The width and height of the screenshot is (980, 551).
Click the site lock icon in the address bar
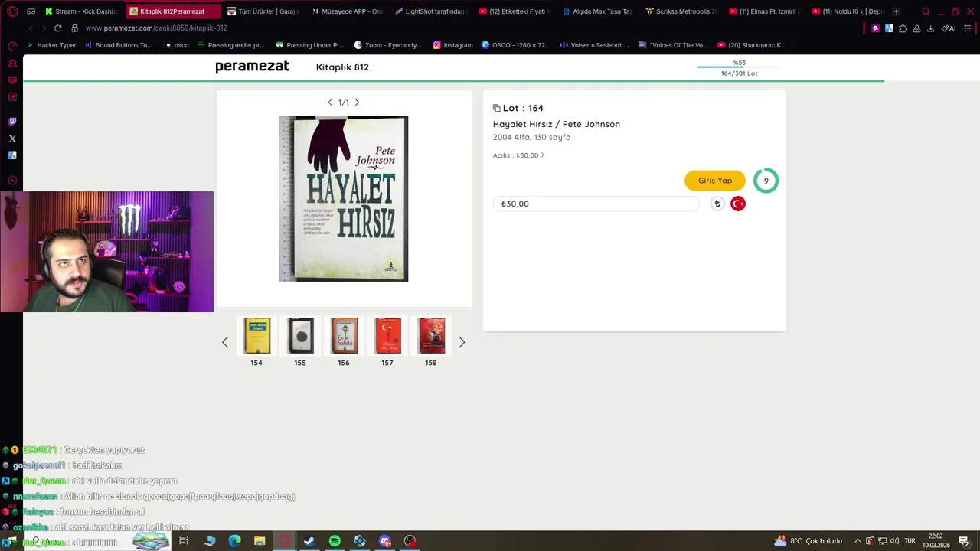(74, 28)
